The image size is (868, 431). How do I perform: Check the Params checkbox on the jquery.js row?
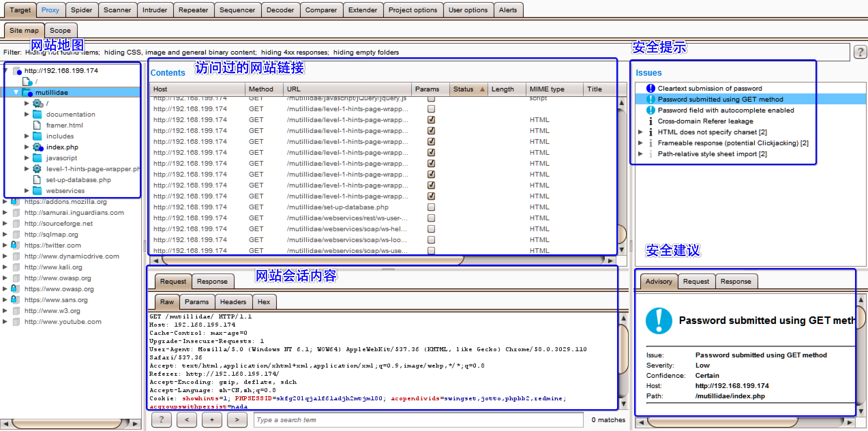pyautogui.click(x=431, y=99)
